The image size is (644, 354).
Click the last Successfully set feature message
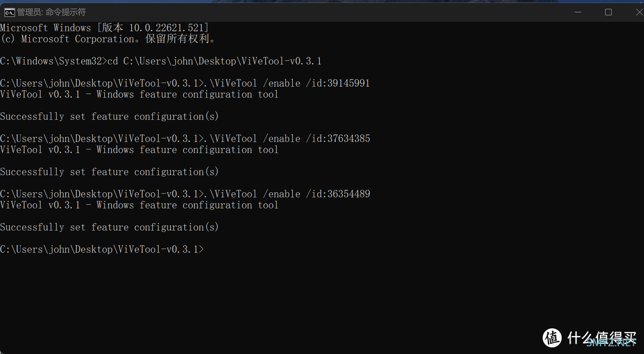click(109, 227)
